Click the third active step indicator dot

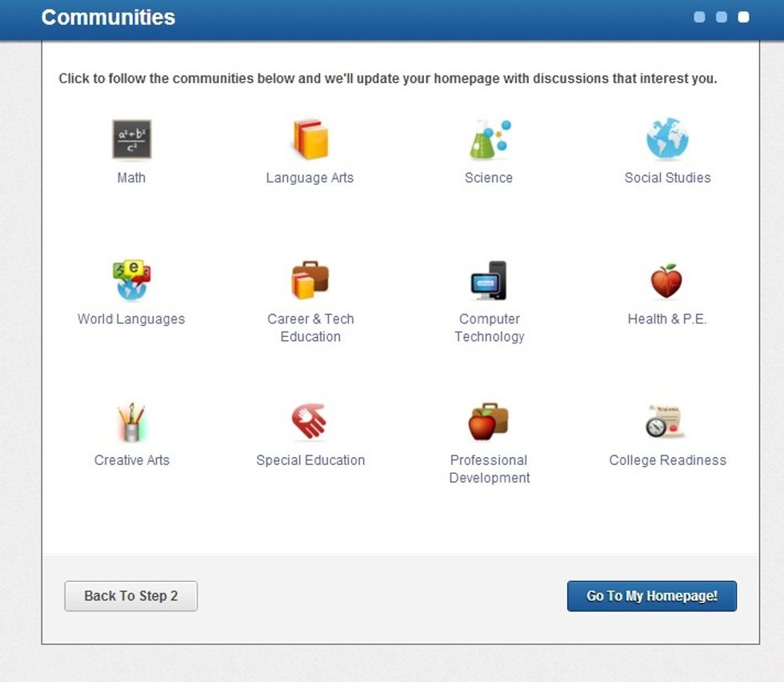coord(743,17)
